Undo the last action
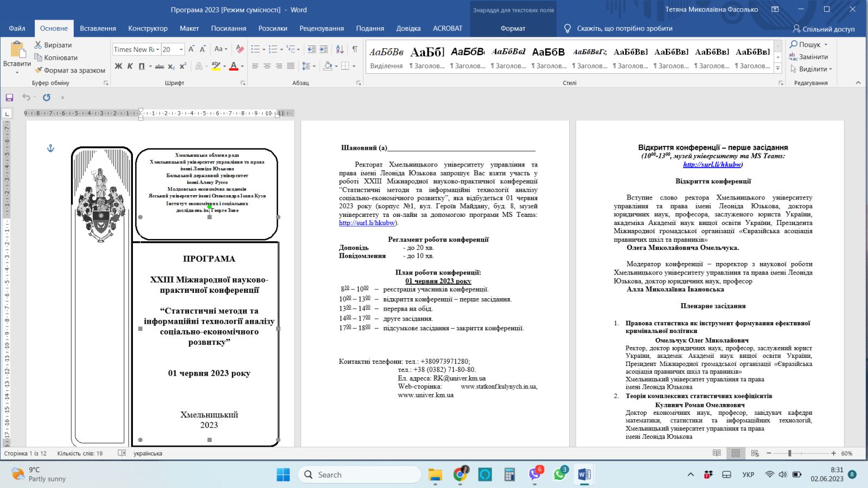Viewport: 868px width, 488px height. pyautogui.click(x=26, y=98)
